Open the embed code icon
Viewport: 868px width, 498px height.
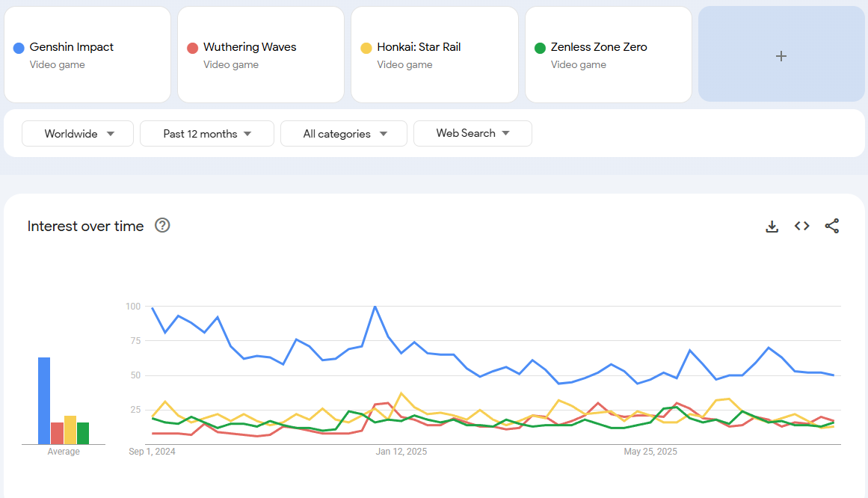pos(802,226)
